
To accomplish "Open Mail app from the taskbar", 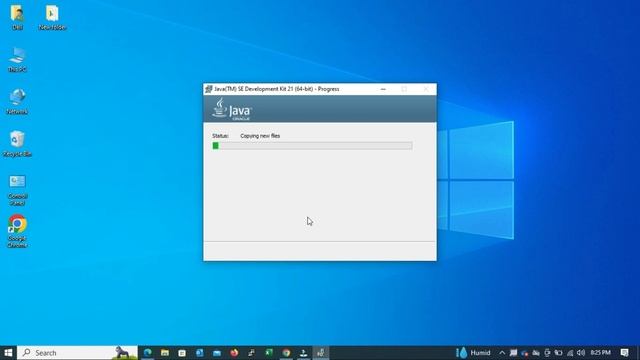I will coord(217,353).
